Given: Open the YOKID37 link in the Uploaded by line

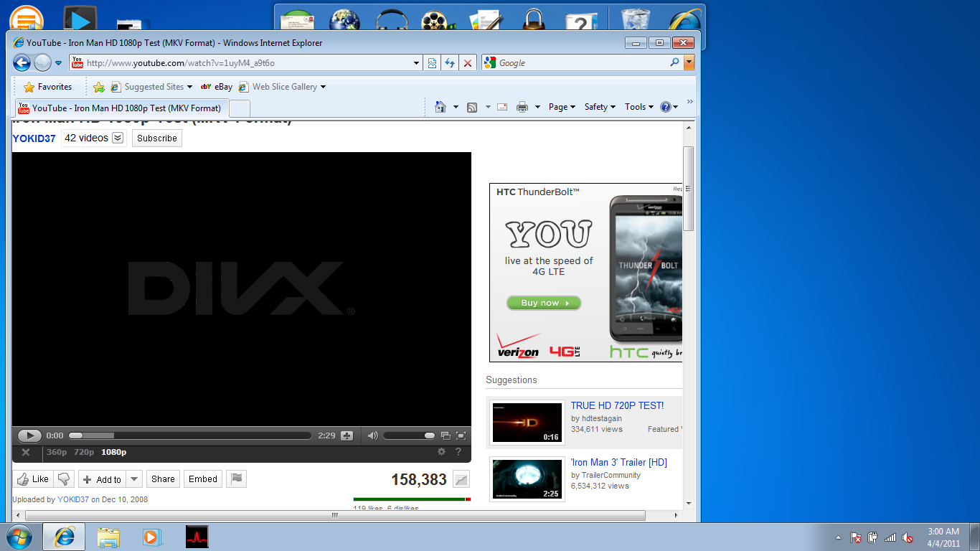Looking at the screenshot, I should [x=73, y=499].
